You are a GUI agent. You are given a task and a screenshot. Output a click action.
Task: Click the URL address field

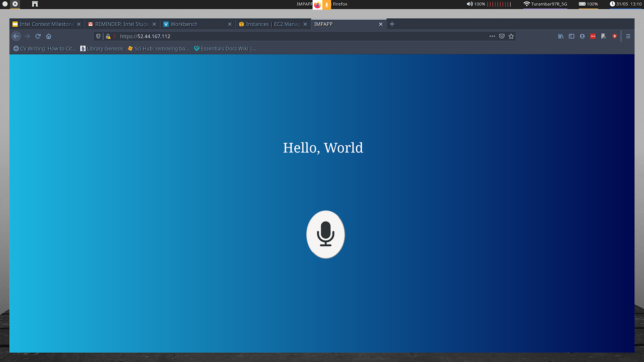(282, 36)
